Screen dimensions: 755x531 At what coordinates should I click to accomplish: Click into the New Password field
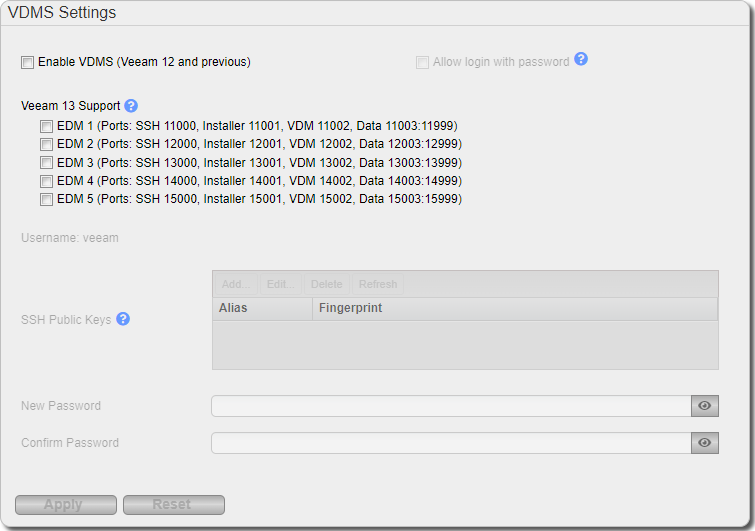[x=450, y=406]
